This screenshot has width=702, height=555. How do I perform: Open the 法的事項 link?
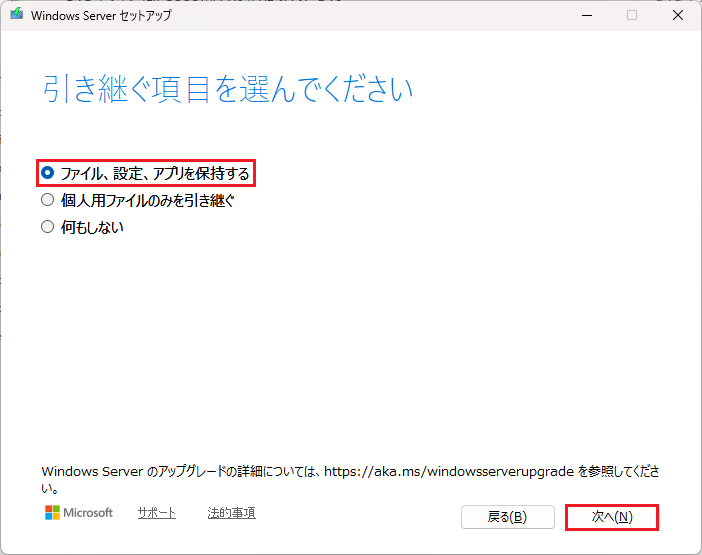coord(231,513)
